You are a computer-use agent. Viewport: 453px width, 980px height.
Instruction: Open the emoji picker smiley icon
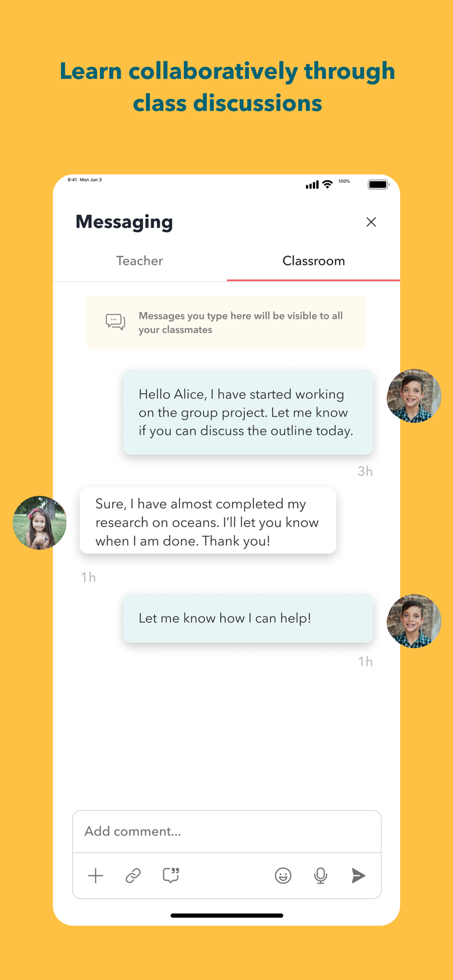point(283,876)
